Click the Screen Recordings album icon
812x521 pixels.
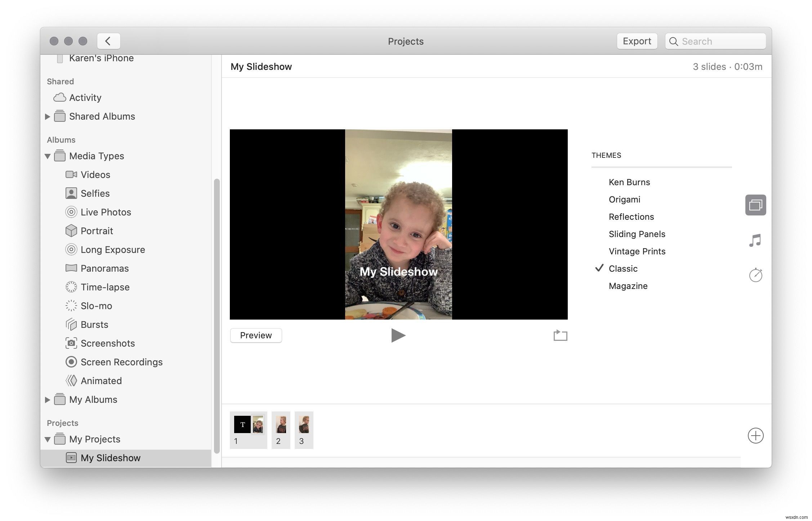tap(71, 361)
